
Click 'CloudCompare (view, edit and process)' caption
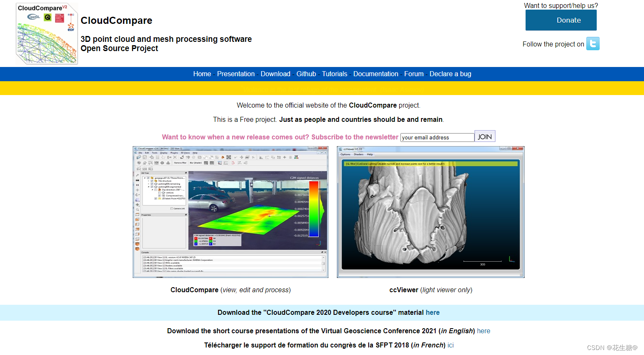(x=231, y=290)
